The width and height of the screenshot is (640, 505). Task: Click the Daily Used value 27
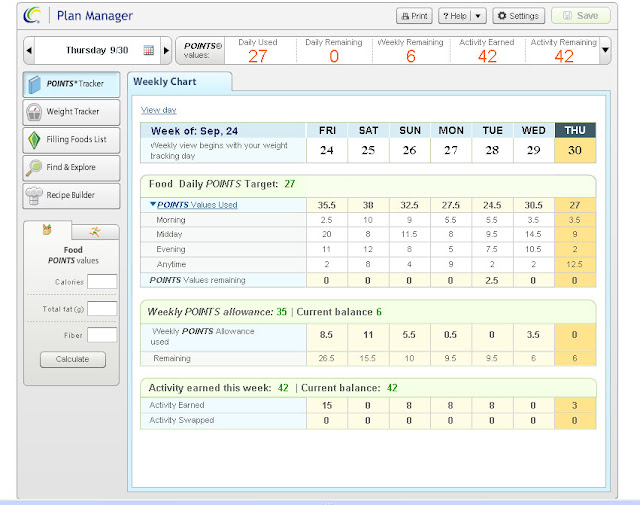click(258, 56)
